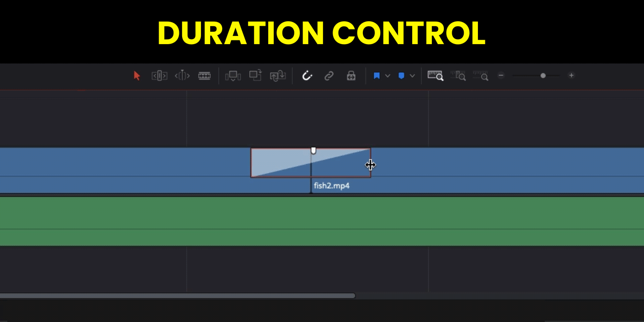Toggle timeline Snapping magnet

click(307, 76)
